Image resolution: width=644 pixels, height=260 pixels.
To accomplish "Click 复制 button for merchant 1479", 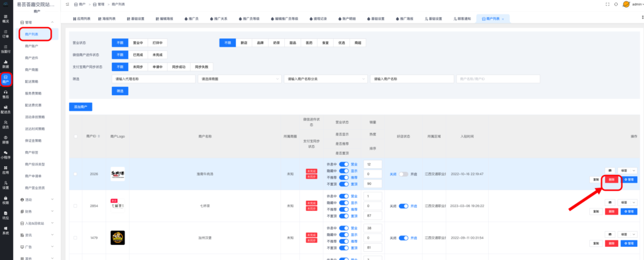I will tap(596, 243).
